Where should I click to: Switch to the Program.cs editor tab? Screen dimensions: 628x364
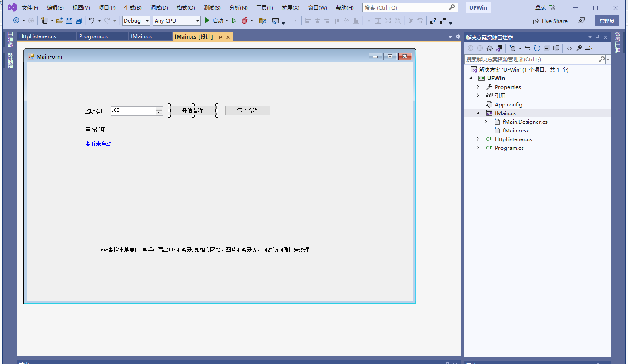click(x=103, y=36)
